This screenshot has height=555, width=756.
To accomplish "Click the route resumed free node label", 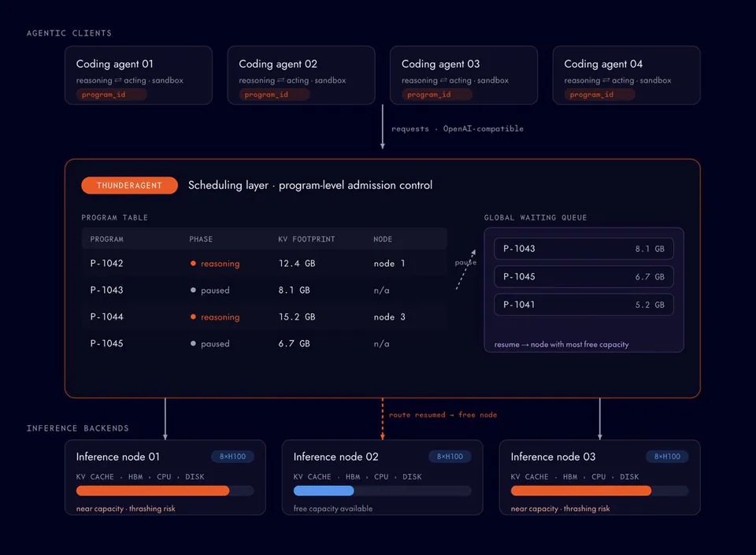I will [x=443, y=415].
